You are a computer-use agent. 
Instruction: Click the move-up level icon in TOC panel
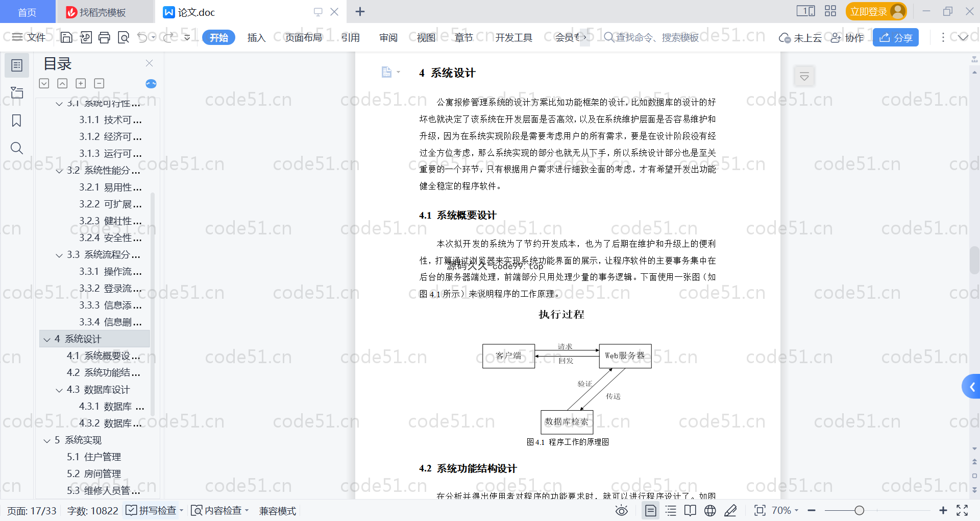click(62, 83)
